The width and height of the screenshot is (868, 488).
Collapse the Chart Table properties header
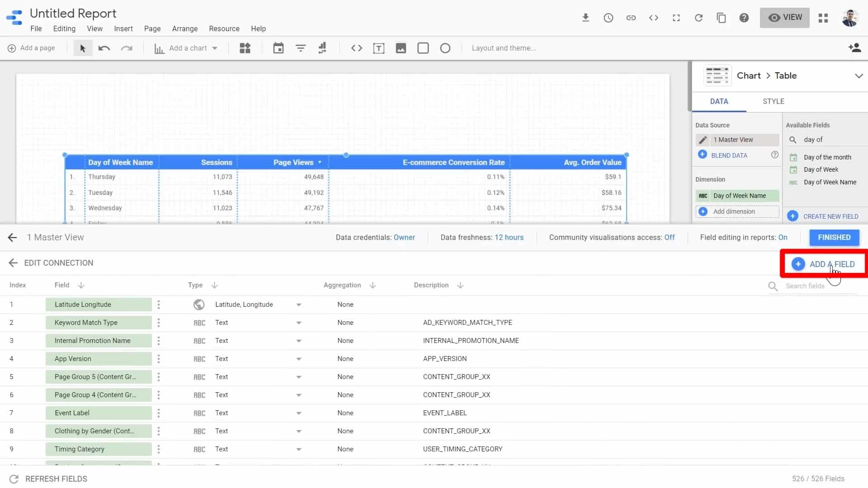pyautogui.click(x=859, y=75)
